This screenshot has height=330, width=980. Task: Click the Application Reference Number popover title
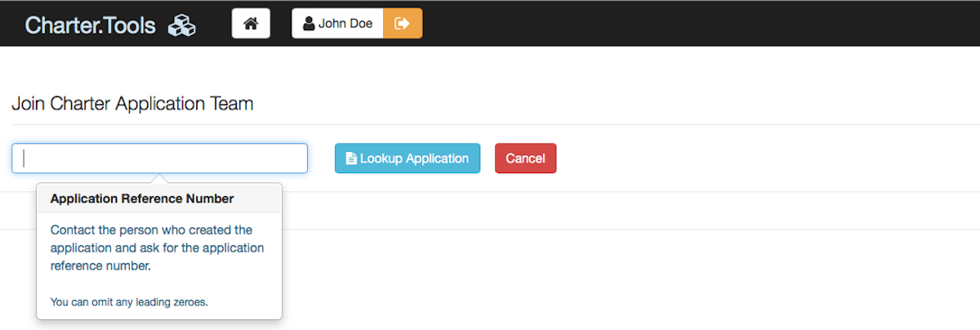(142, 198)
